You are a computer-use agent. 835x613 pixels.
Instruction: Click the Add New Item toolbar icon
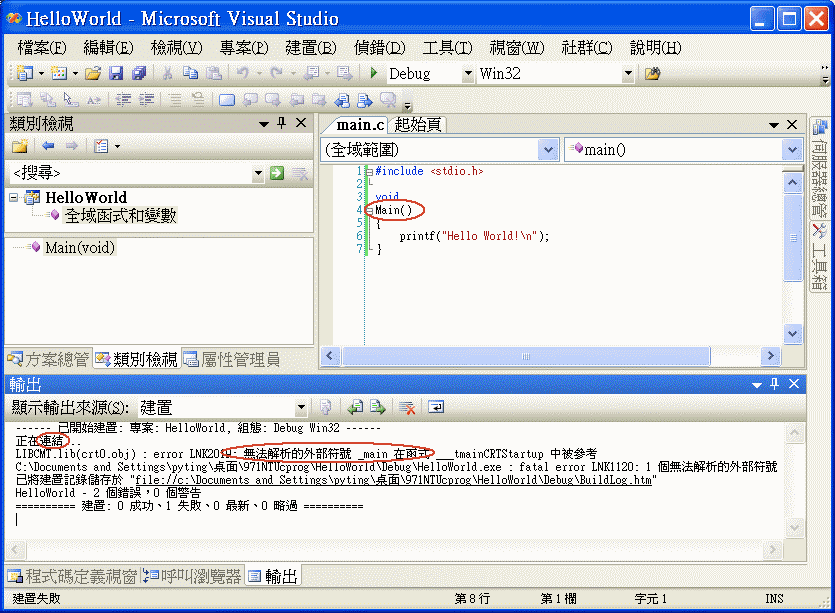pos(59,73)
